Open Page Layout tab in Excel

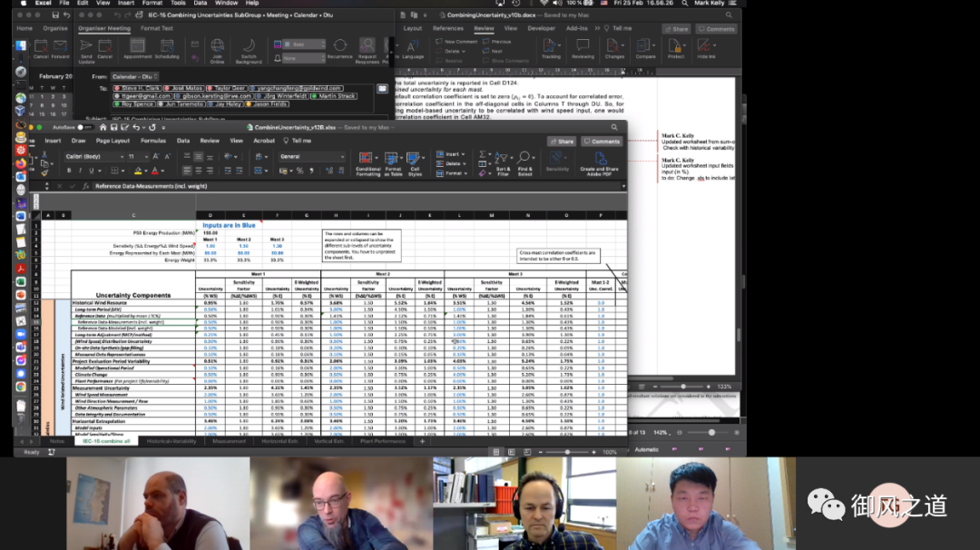pos(113,142)
